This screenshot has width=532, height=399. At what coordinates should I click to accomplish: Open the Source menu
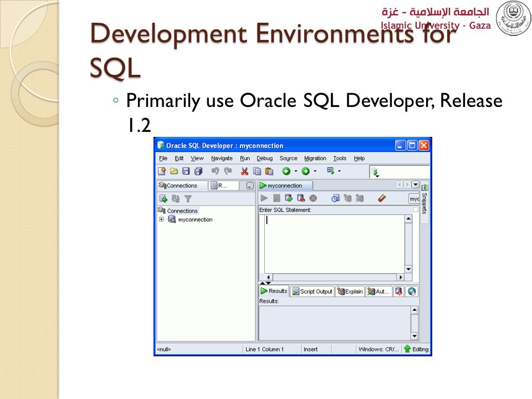tap(288, 158)
